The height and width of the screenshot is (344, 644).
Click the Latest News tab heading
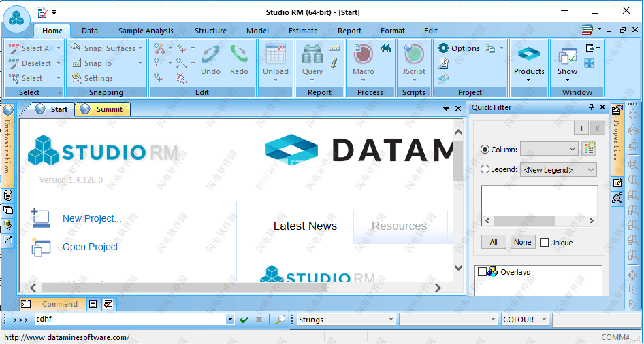click(x=305, y=226)
